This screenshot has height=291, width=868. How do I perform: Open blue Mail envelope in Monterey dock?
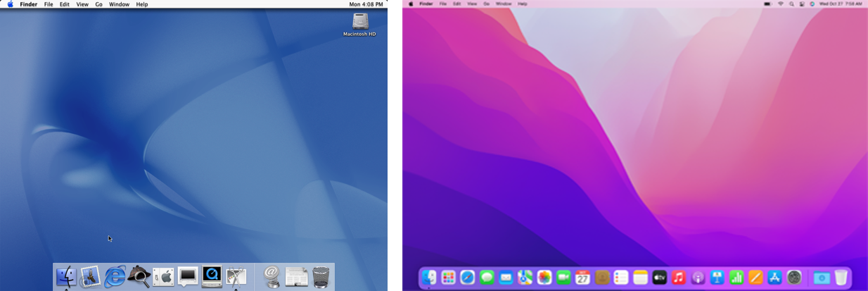pyautogui.click(x=506, y=278)
